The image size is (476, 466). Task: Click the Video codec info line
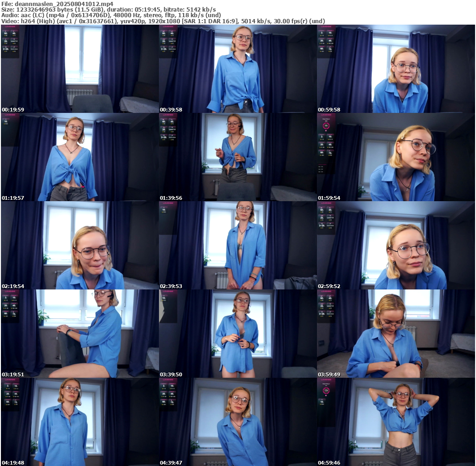[x=163, y=21]
